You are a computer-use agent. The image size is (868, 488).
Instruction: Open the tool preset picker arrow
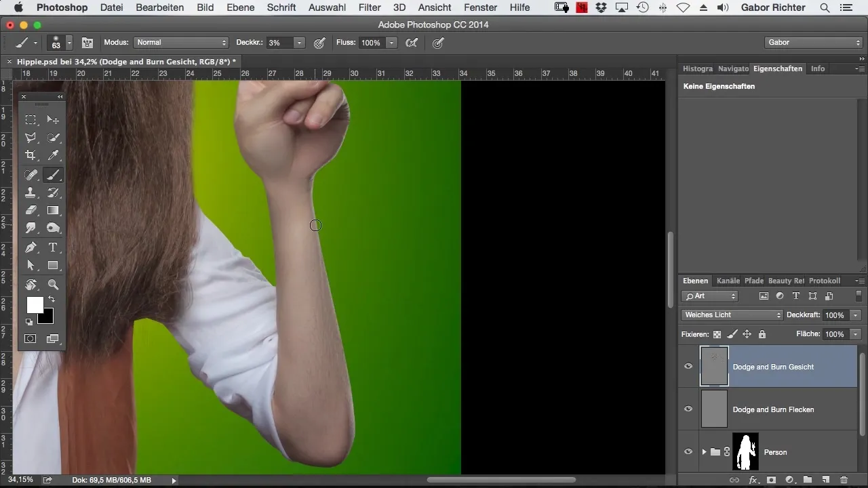(36, 43)
